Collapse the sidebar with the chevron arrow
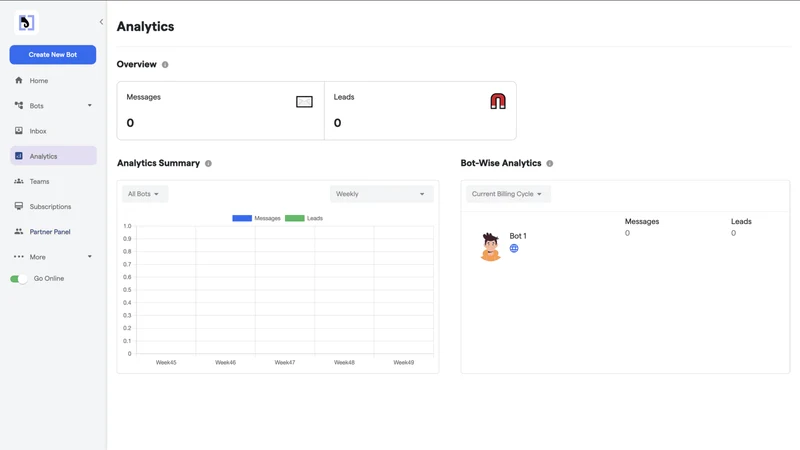800x450 pixels. point(101,22)
